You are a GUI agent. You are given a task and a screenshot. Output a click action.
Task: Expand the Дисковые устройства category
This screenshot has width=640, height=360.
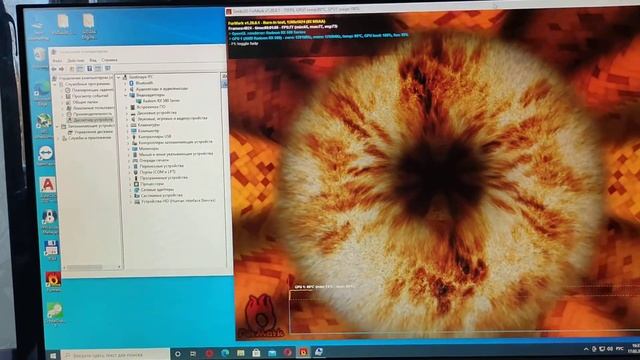tap(127, 113)
